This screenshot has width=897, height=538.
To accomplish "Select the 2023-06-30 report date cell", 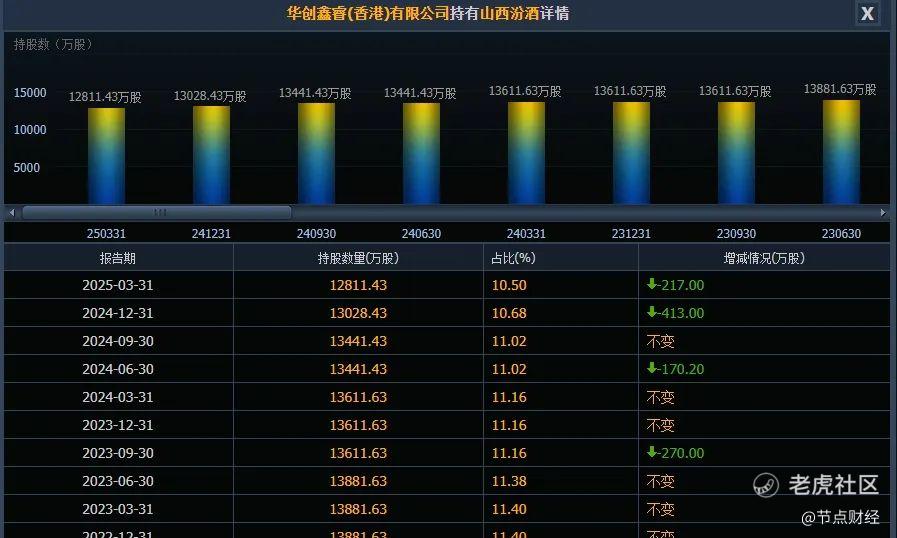I will tap(118, 481).
